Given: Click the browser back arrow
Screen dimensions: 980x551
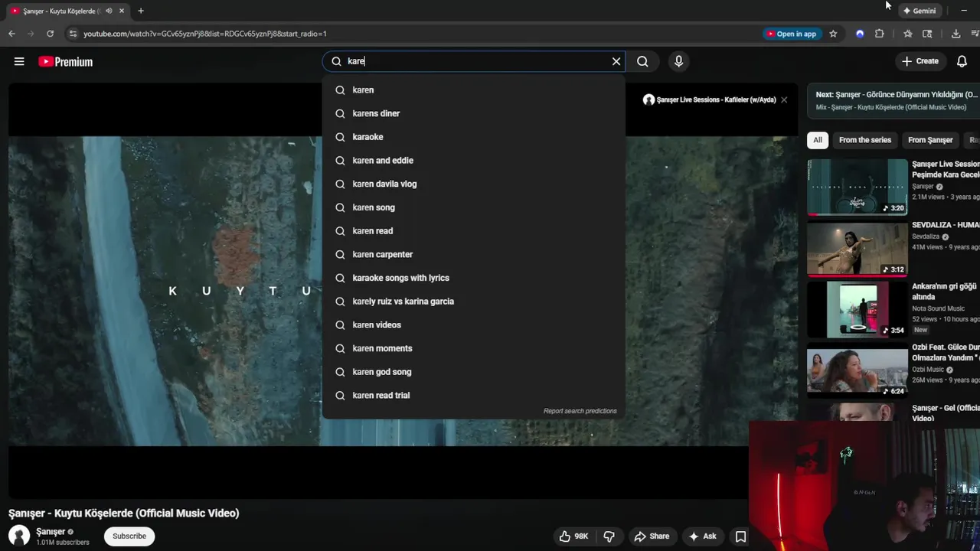Looking at the screenshot, I should 11,34.
